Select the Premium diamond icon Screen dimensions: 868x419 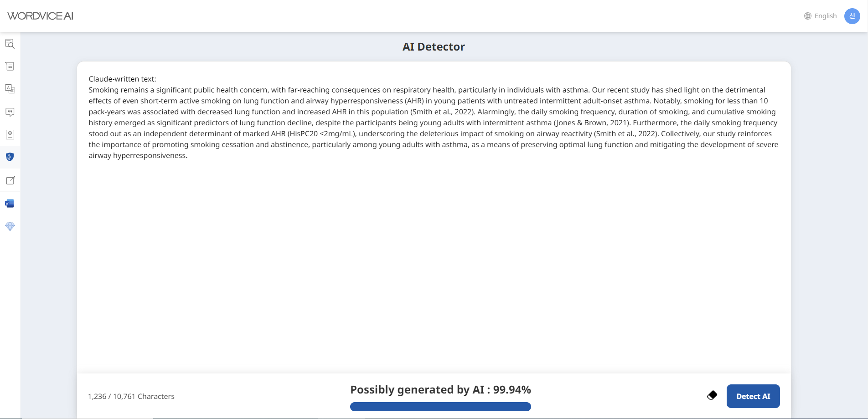[10, 226]
